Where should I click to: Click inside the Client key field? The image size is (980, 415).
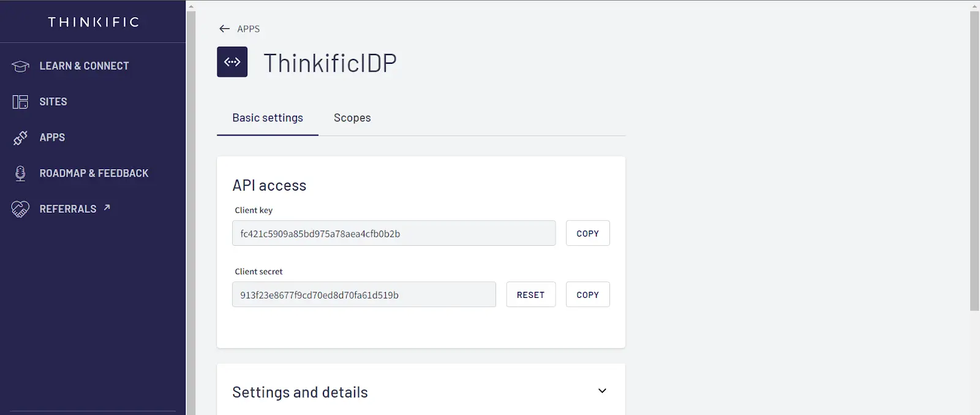pos(394,234)
